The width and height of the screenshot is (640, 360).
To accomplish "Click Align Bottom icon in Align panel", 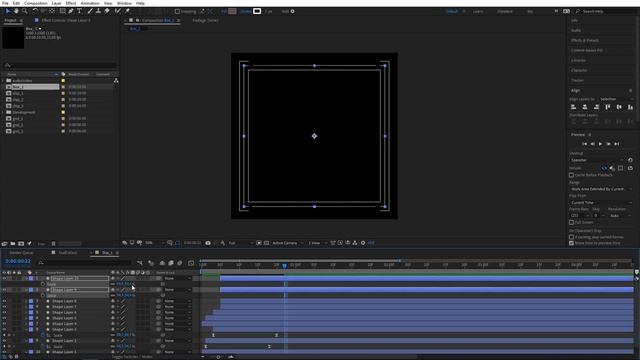I will (x=630, y=107).
